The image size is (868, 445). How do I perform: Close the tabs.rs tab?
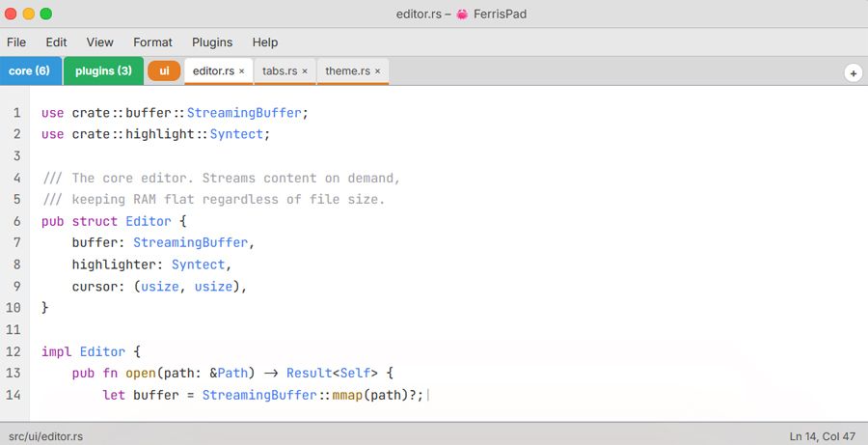point(305,71)
